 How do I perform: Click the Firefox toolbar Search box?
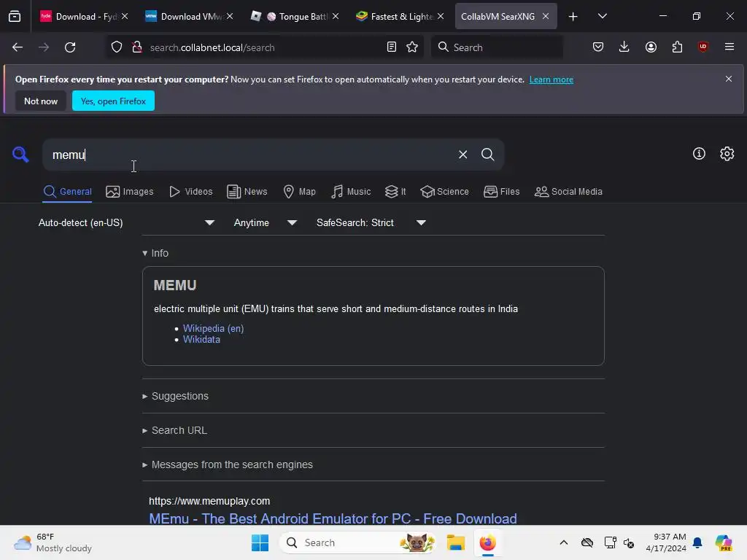[497, 47]
